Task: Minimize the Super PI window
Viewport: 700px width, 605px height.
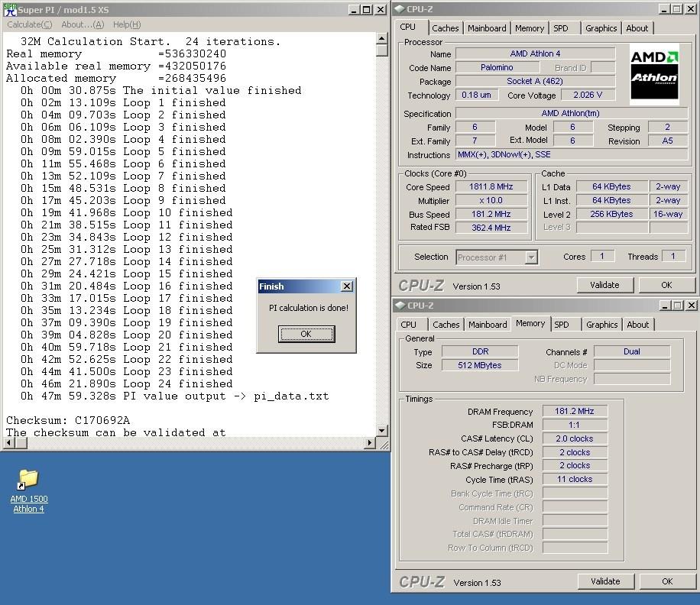Action: [354, 9]
